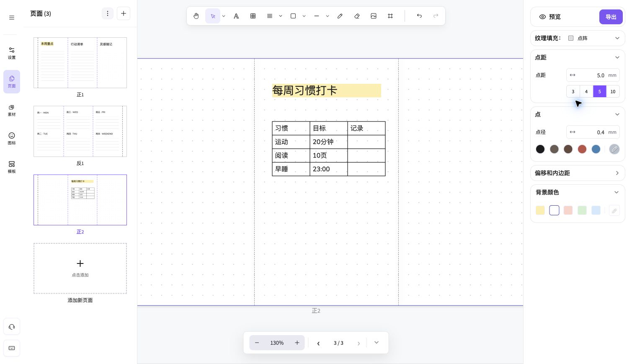Collapse the 点 section
The image size is (632, 364).
[617, 114]
